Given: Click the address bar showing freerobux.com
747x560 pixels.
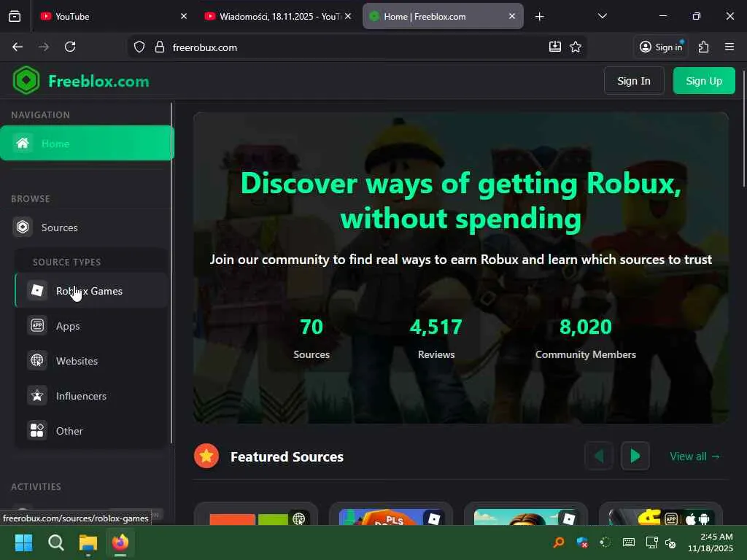Looking at the screenshot, I should pos(357,47).
